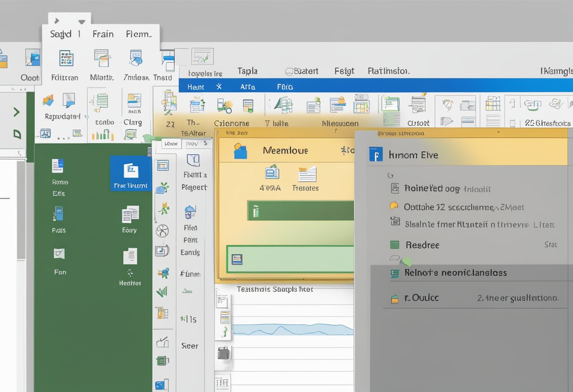Select the Frac Tincimt tile in green sidebar
This screenshot has height=392, width=573.
131,173
